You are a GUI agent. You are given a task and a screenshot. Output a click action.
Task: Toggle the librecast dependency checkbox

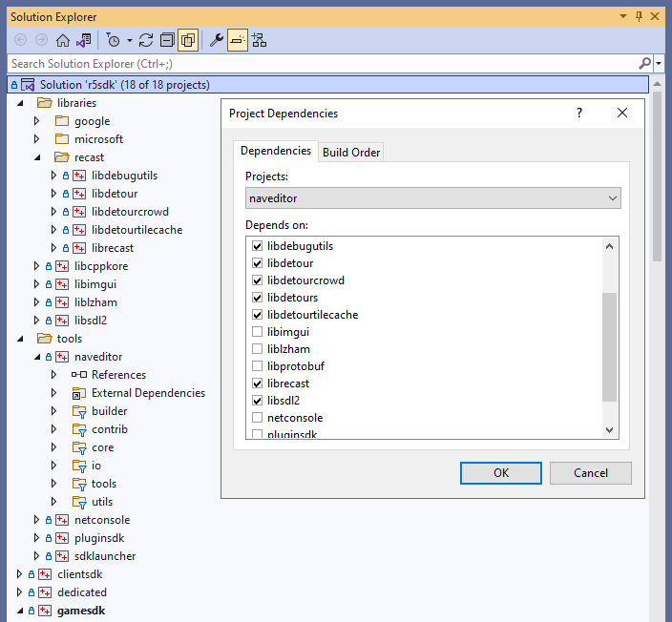(x=257, y=383)
